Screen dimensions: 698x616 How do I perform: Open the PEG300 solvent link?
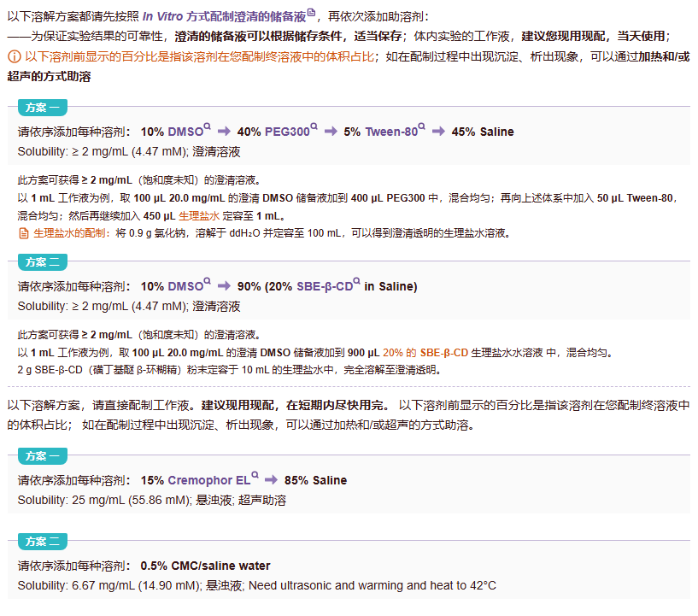pyautogui.click(x=287, y=132)
